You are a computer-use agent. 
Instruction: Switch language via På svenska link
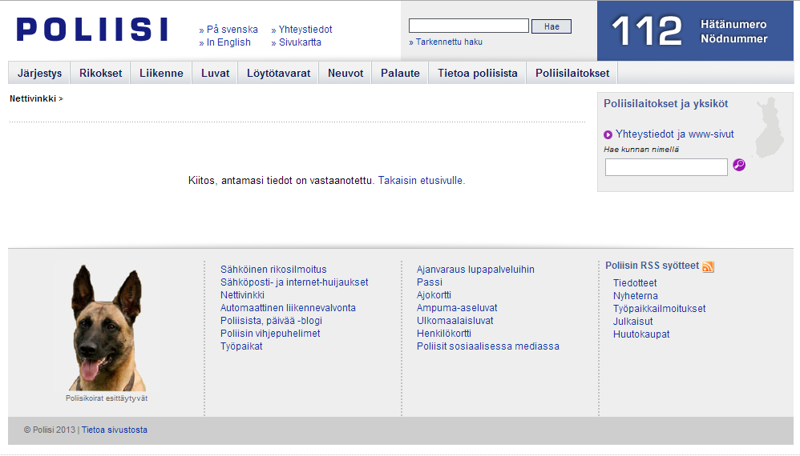pos(232,30)
